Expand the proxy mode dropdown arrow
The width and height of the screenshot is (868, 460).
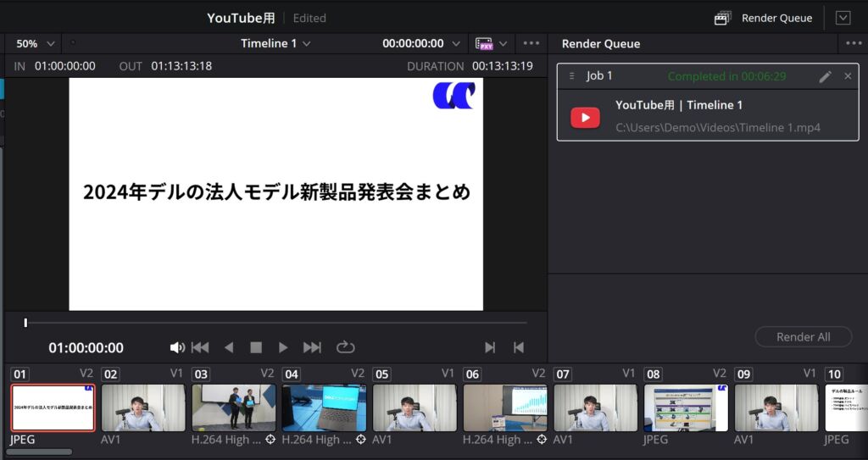504,44
